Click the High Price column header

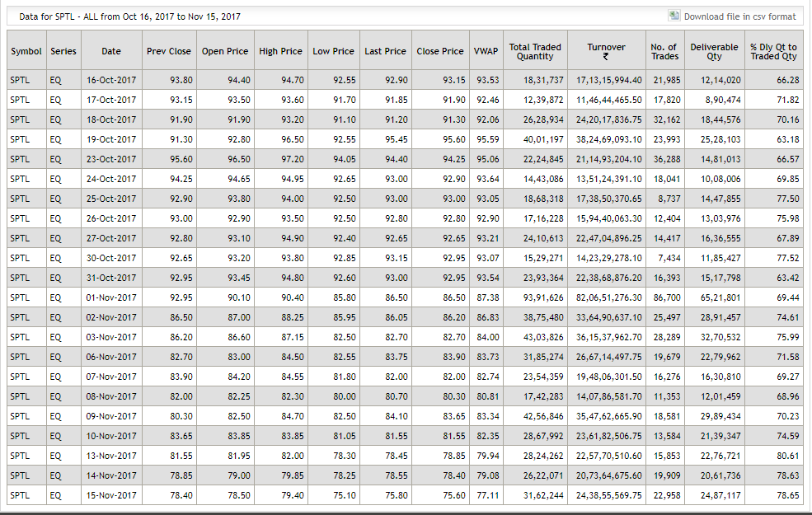coord(280,51)
